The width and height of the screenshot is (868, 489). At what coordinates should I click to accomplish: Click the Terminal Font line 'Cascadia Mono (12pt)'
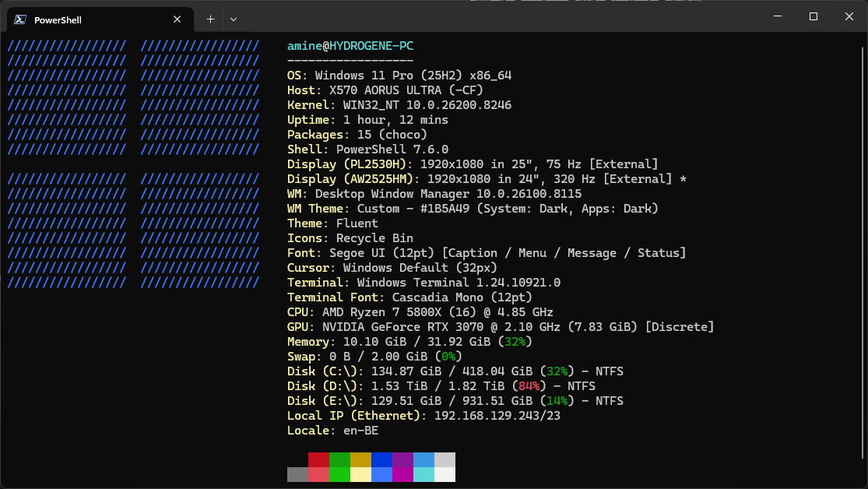click(409, 297)
